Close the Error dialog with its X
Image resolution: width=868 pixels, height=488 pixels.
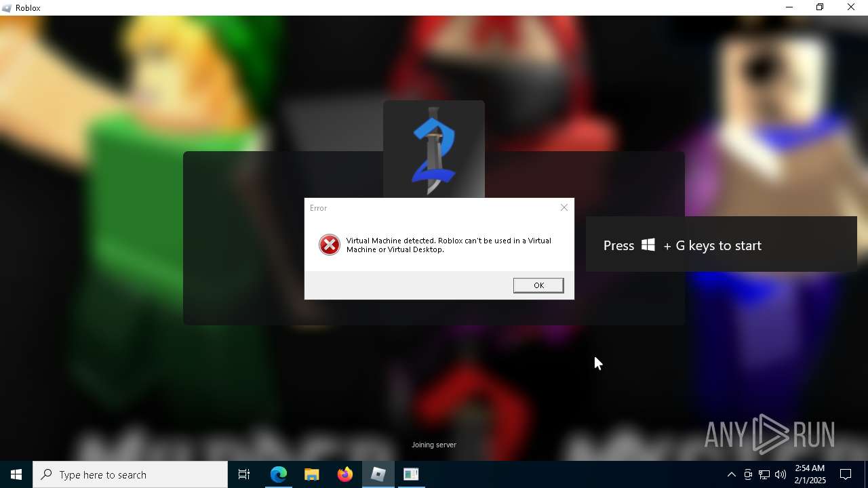564,207
